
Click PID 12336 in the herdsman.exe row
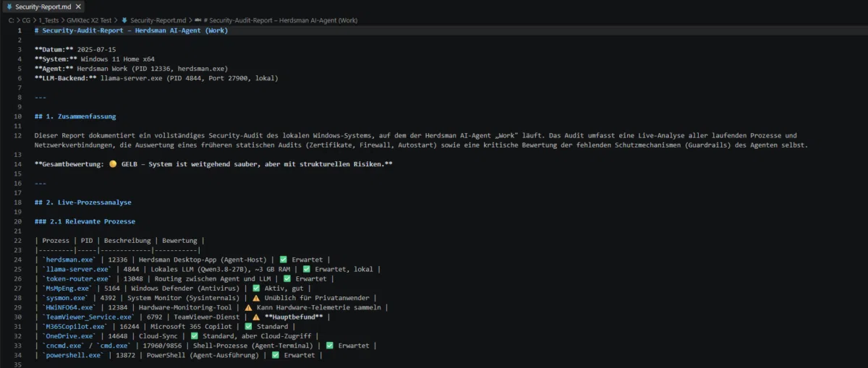point(117,260)
